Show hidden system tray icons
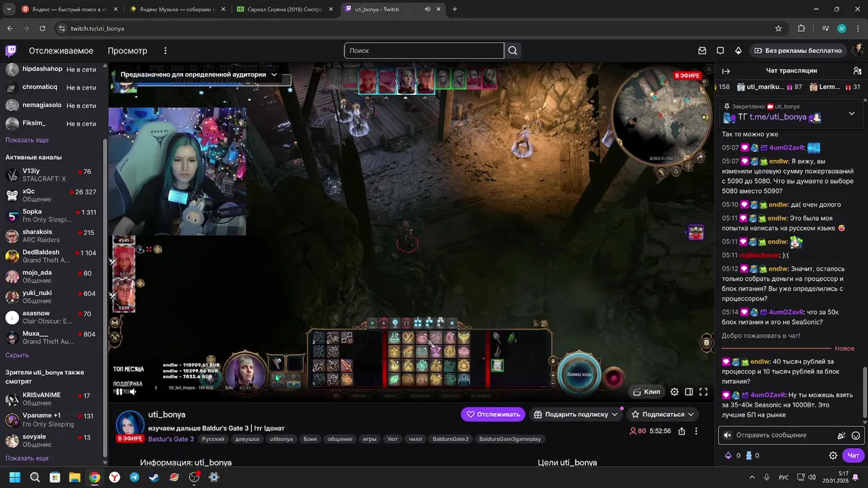Image resolution: width=868 pixels, height=488 pixels. [x=751, y=477]
